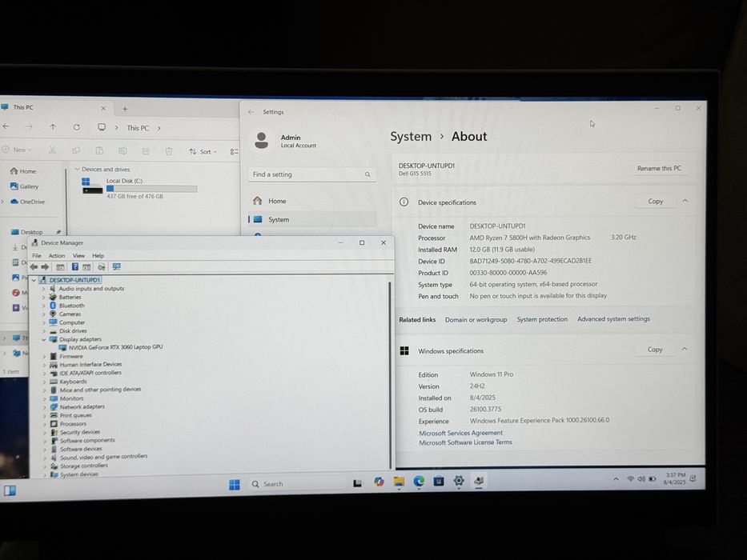Viewport: 747px width, 560px height.
Task: Click Local Disk (C:) usage bar
Action: tap(151, 189)
